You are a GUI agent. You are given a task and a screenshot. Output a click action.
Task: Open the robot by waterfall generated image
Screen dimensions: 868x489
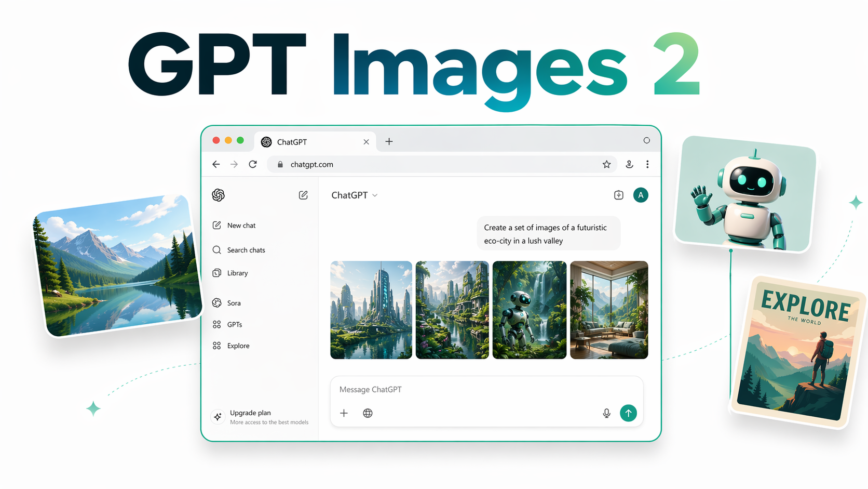[x=529, y=310]
